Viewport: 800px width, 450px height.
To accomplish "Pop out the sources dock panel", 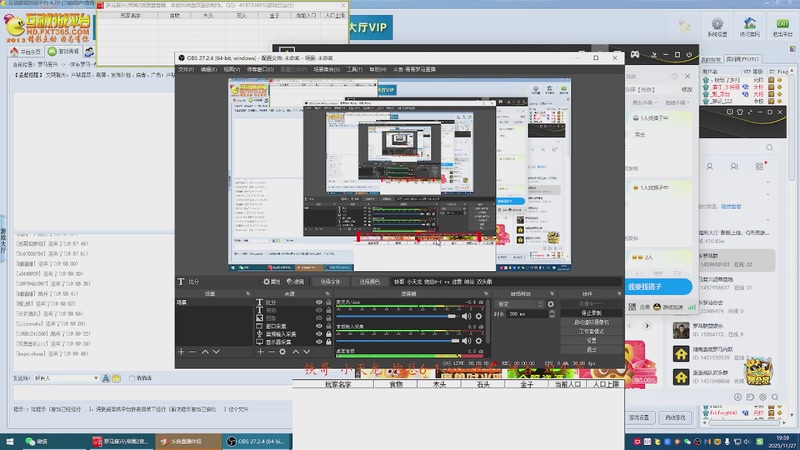I will pyautogui.click(x=328, y=294).
